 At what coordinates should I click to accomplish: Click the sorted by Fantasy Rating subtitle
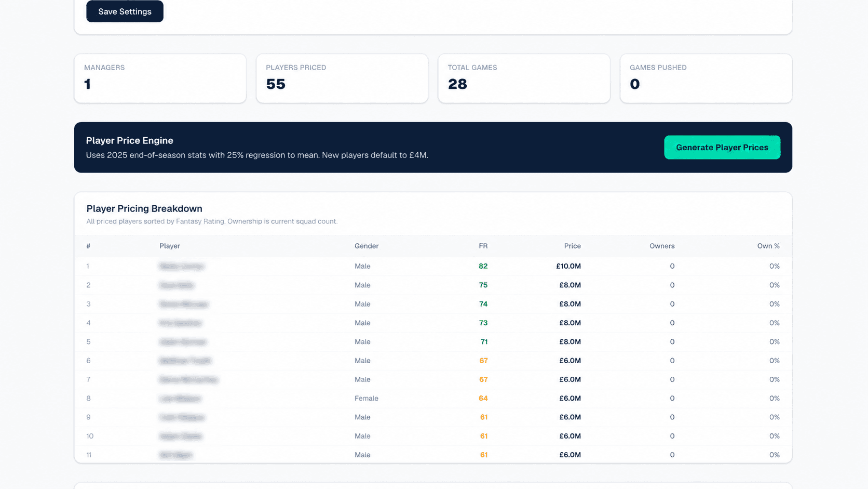coord(212,221)
